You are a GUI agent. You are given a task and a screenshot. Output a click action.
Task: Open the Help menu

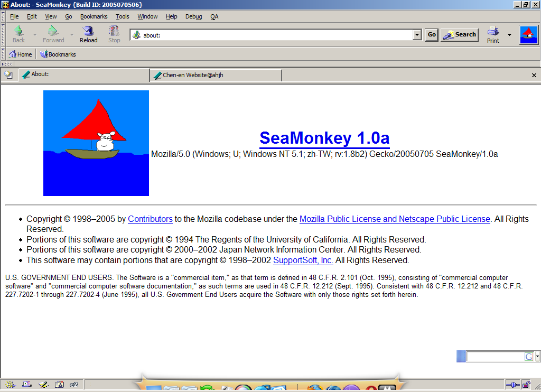(x=171, y=16)
